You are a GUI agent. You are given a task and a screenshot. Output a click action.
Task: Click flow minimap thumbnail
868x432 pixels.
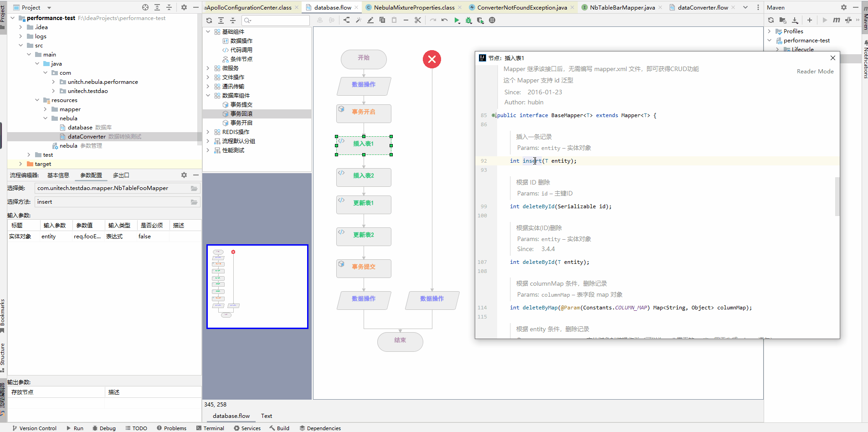pyautogui.click(x=257, y=287)
